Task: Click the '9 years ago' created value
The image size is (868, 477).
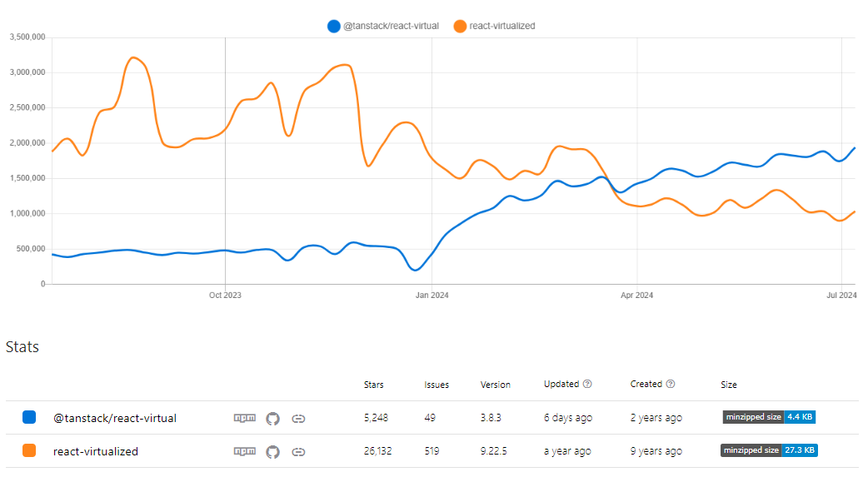Action: [656, 451]
